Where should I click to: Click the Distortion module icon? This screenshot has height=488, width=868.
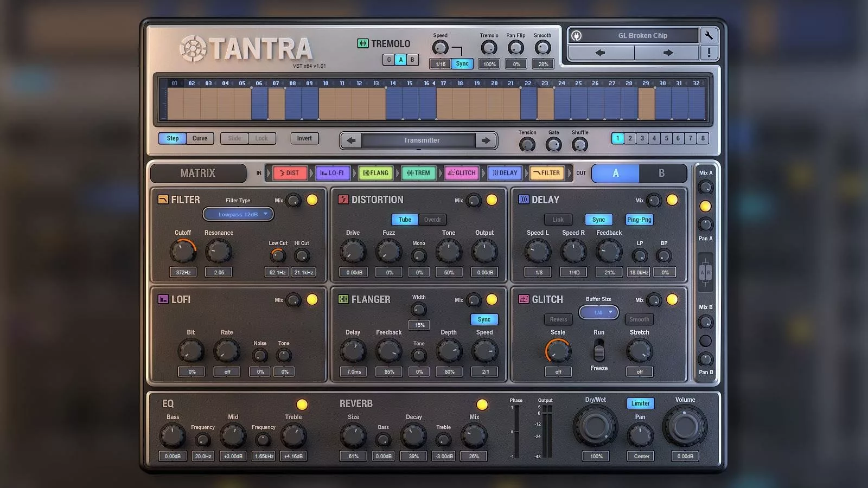click(x=343, y=200)
